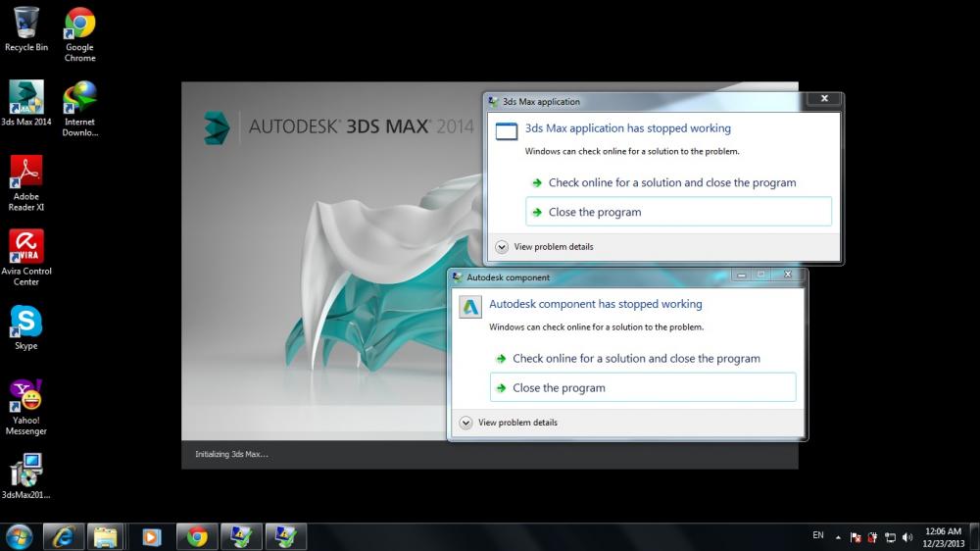This screenshot has width=980, height=551.
Task: Expand View problem details in 3ds Max dialog
Action: (x=544, y=246)
